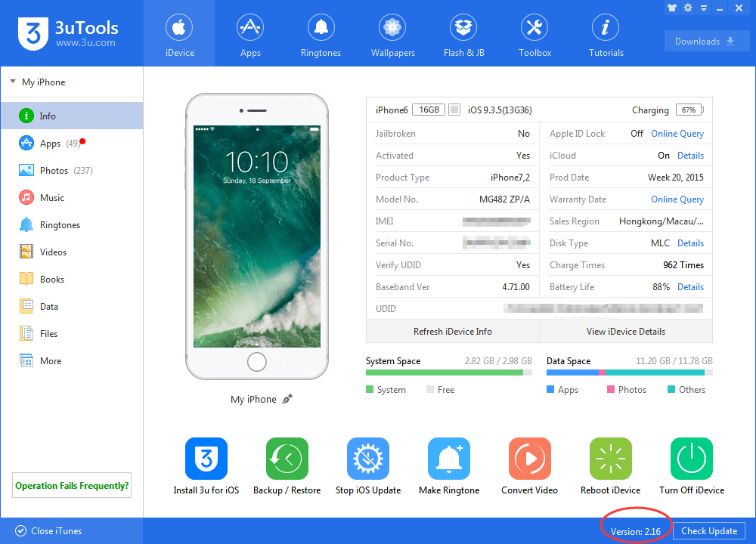Viewport: 756px width, 544px height.
Task: Launch the Toolbox section
Action: tap(534, 34)
